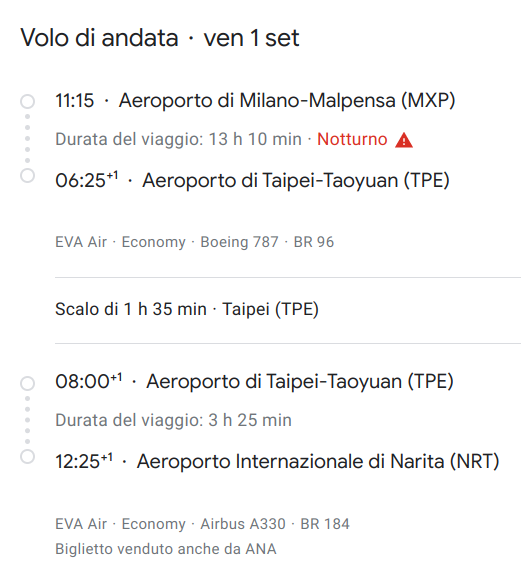521x572 pixels.
Task: Click the Narita arrival circle marker
Action: [27, 457]
